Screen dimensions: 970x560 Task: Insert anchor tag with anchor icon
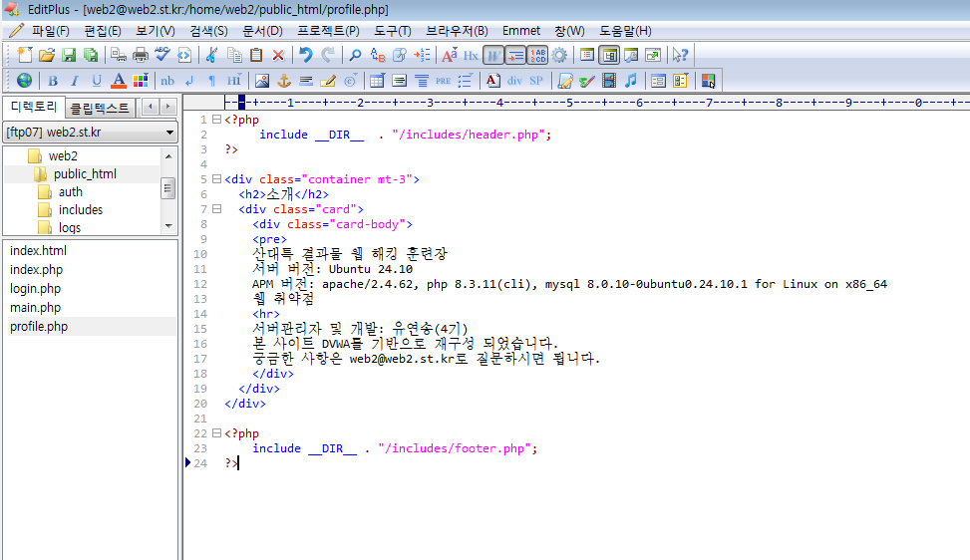(284, 81)
